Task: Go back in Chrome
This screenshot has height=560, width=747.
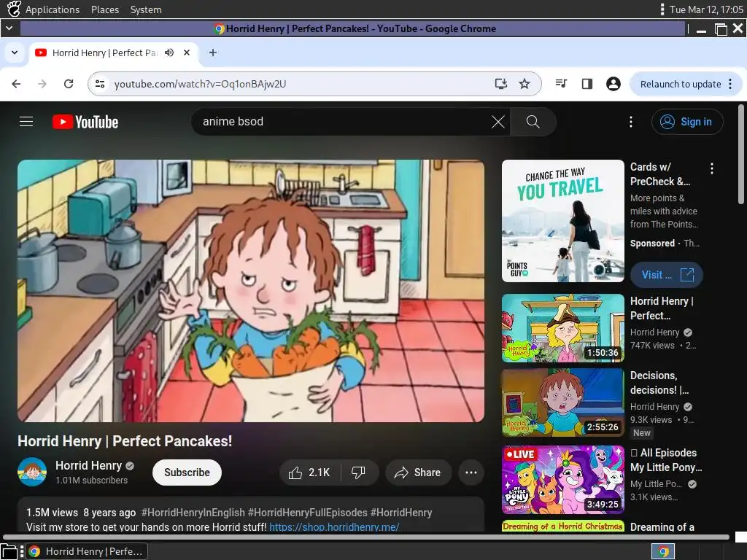Action: 16,84
